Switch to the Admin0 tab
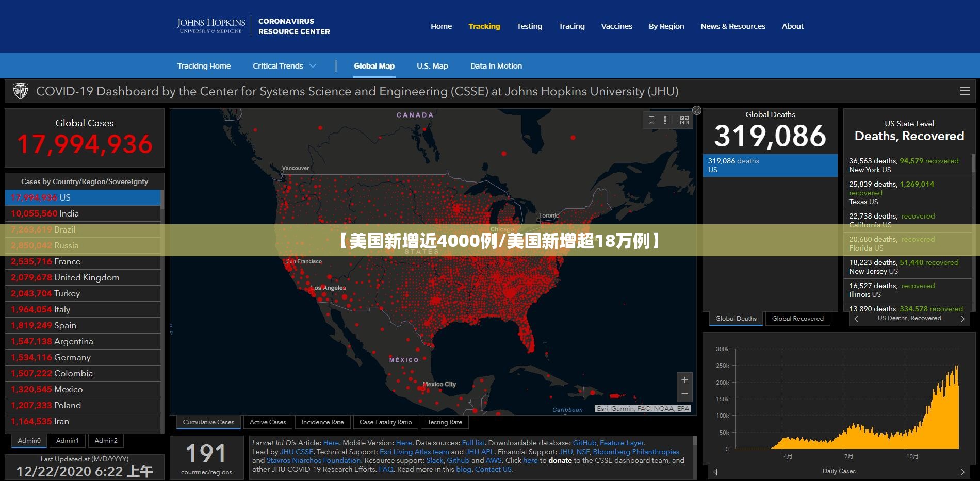The height and width of the screenshot is (481, 980). click(x=29, y=441)
